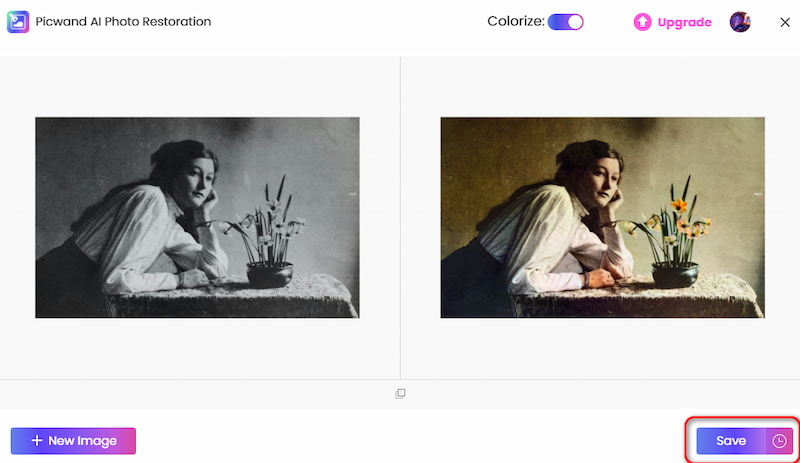Open the clock icon beside Save
This screenshot has height=463, width=800.
point(779,441)
